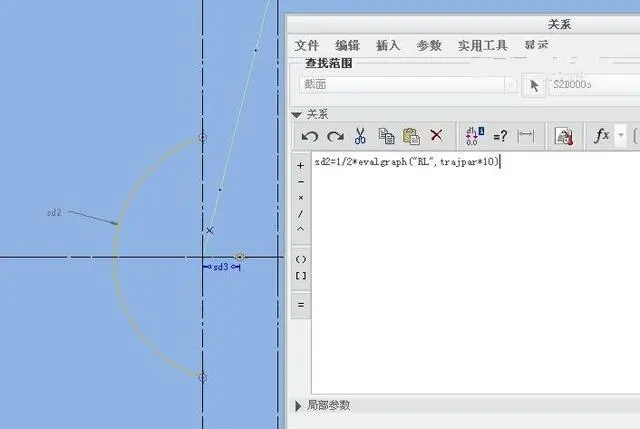Open the dropdown arrow beside fx

click(621, 135)
